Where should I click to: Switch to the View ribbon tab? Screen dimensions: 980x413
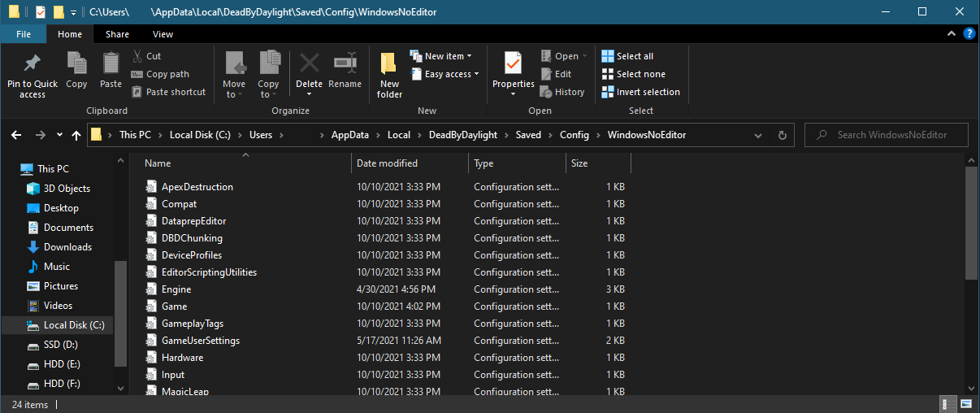(163, 34)
